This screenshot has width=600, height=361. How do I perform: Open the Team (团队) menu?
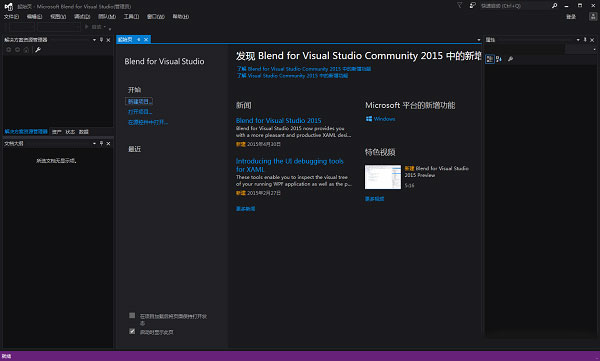107,17
